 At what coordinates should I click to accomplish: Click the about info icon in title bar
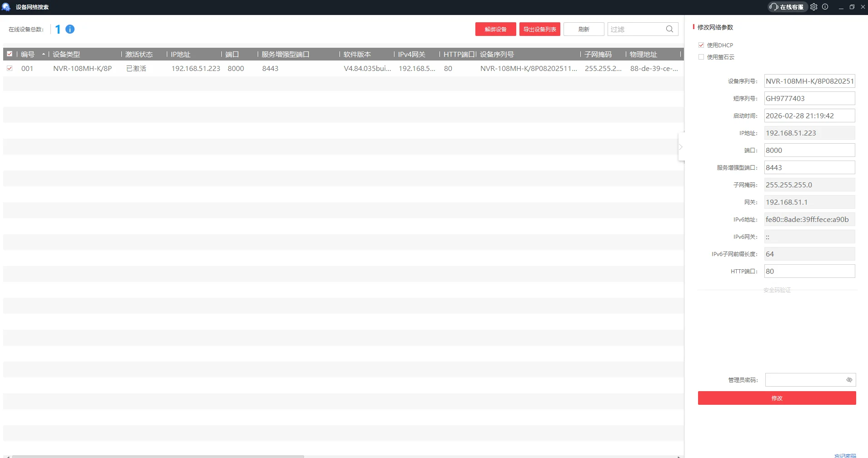pos(825,7)
